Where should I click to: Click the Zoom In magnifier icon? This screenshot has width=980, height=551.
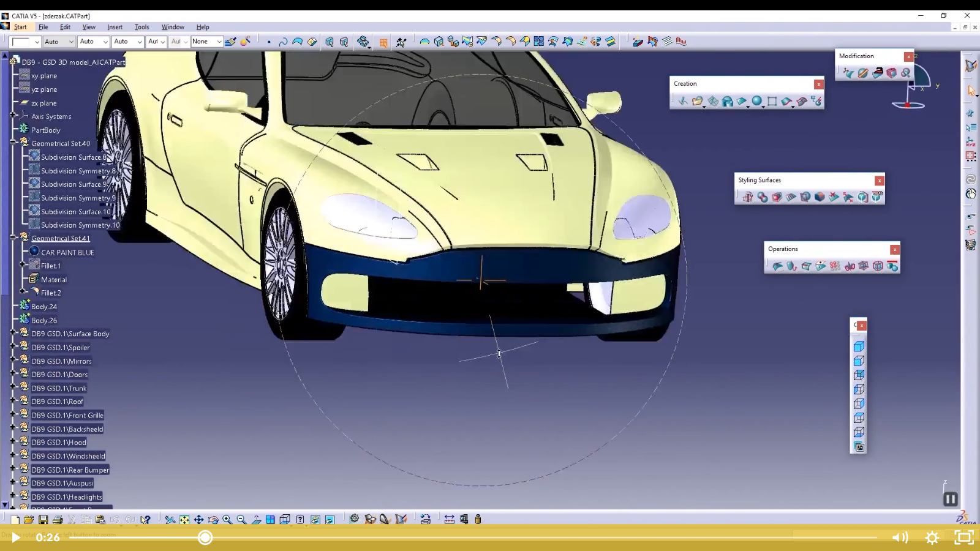(227, 520)
